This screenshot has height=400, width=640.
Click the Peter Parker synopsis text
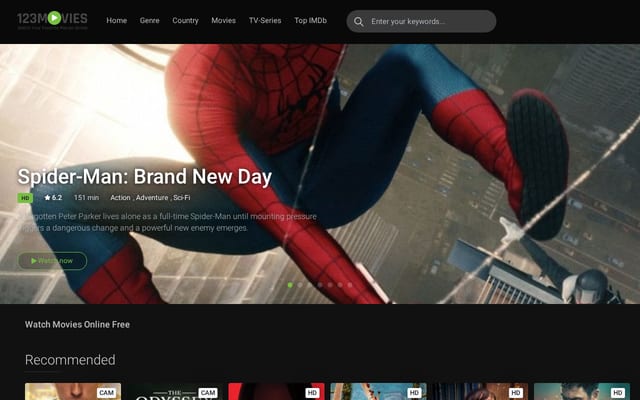[167, 222]
